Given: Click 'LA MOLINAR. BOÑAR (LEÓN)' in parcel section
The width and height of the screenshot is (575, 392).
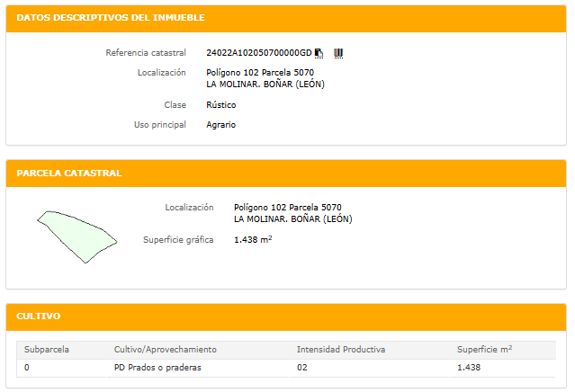Looking at the screenshot, I should point(292,218).
